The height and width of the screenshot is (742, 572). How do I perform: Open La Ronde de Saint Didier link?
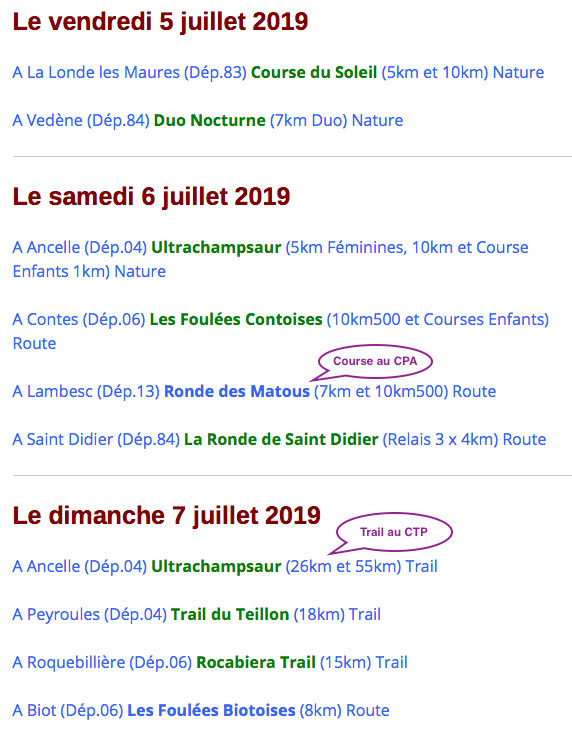pyautogui.click(x=279, y=439)
